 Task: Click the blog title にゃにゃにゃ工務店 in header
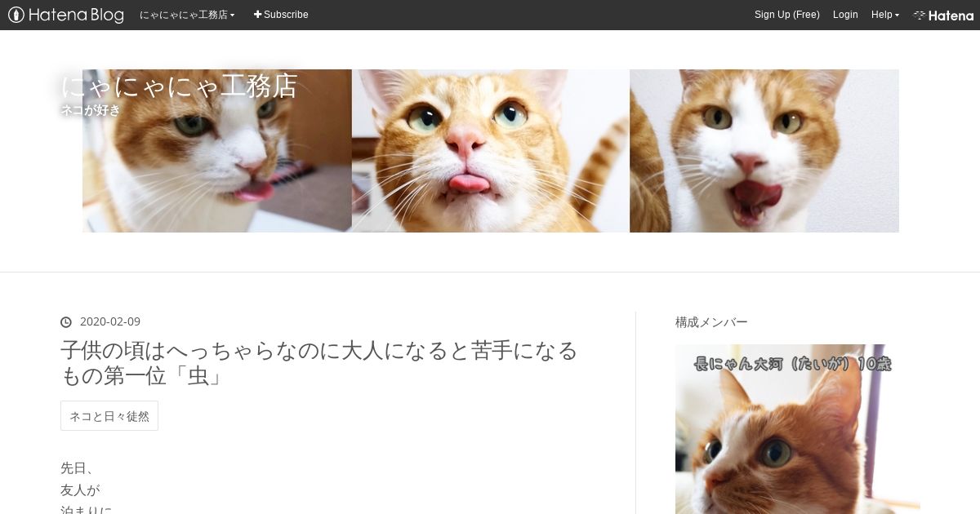(x=179, y=86)
